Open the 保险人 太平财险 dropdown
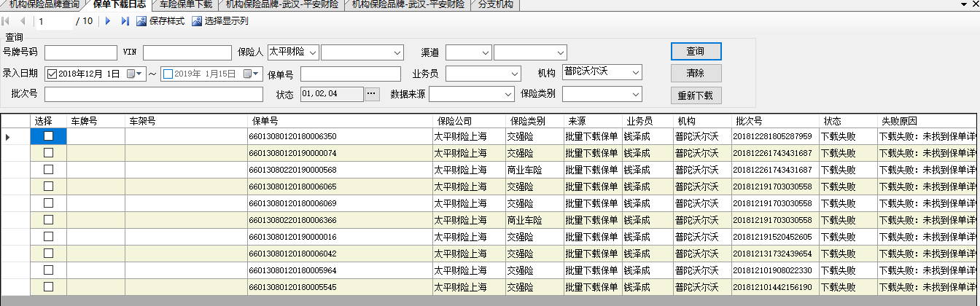Image resolution: width=980 pixels, height=306 pixels. click(x=293, y=52)
